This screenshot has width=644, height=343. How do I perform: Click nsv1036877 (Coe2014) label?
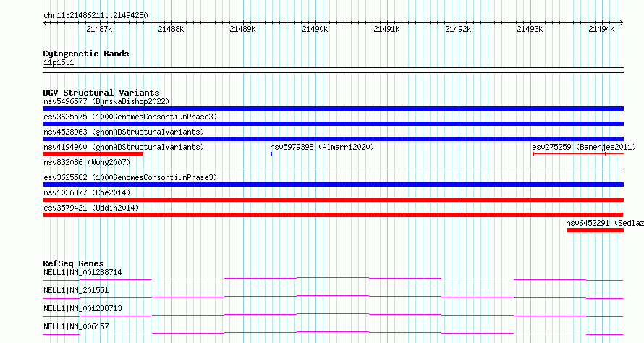coord(87,192)
